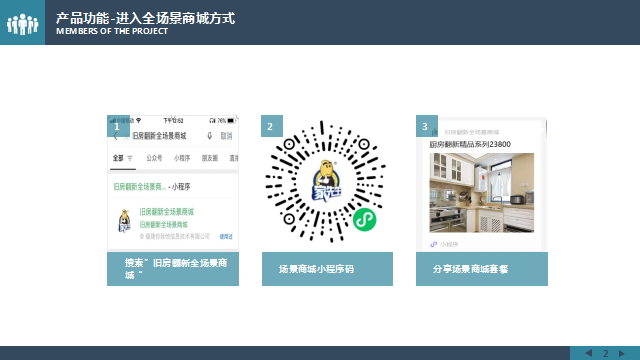Click the battery icon in phone status bar
This screenshot has height=360, width=640.
(231, 121)
